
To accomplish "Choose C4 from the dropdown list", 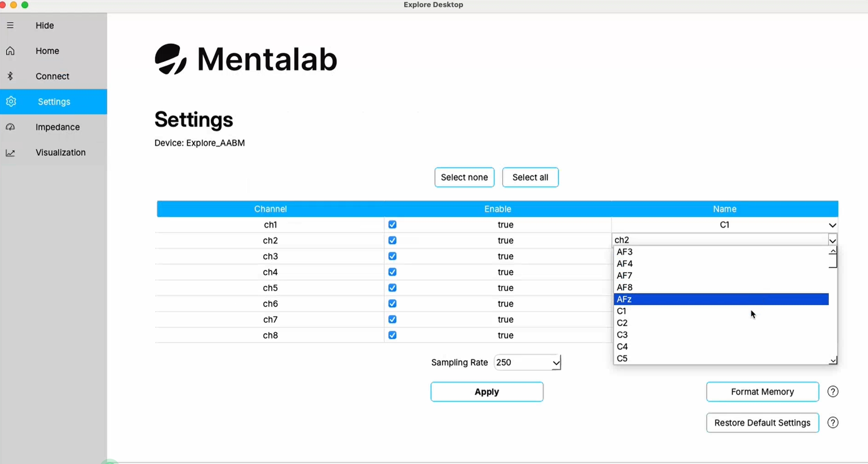I will click(721, 347).
